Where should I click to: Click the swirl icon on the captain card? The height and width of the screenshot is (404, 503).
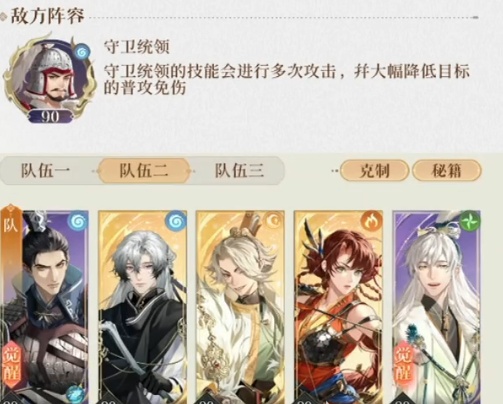click(78, 221)
